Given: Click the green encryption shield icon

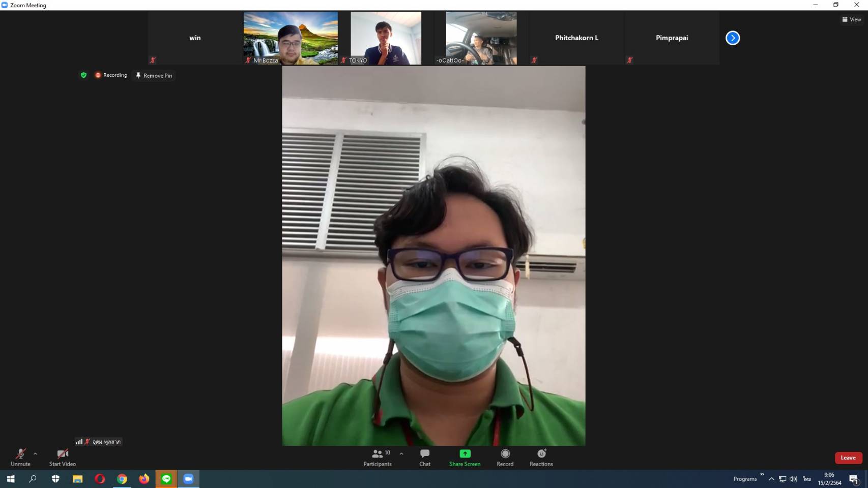Looking at the screenshot, I should (x=83, y=75).
